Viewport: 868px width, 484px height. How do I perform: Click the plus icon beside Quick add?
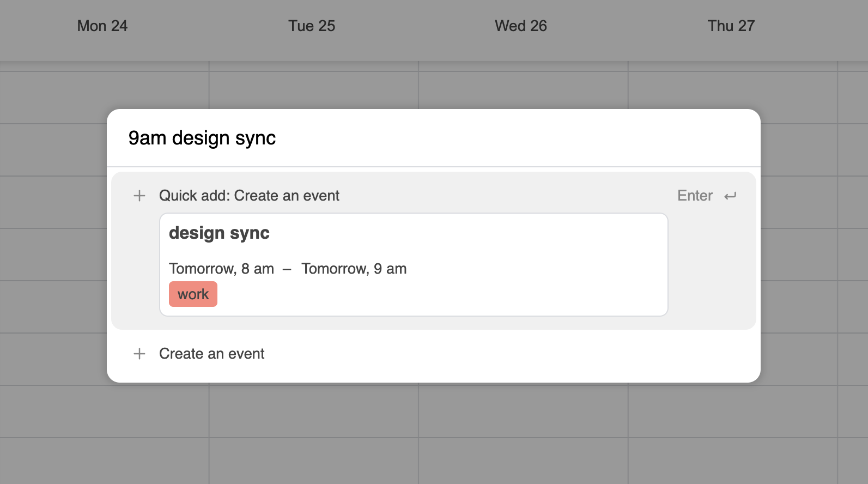coord(139,196)
